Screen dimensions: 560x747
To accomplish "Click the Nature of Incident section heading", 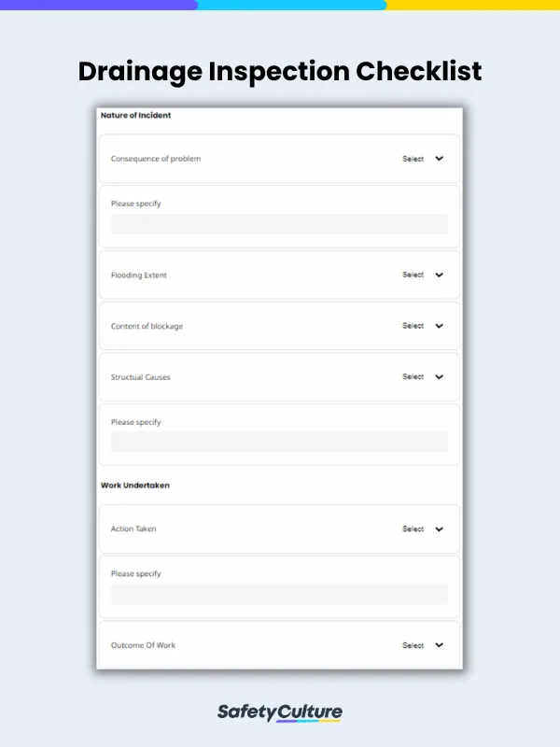I will point(135,115).
